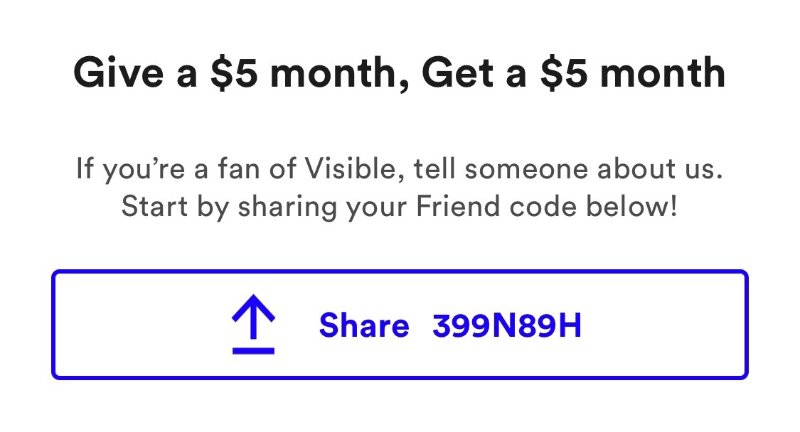Tap the underline bar beneath the share arrow
The image size is (800, 432).
[254, 351]
